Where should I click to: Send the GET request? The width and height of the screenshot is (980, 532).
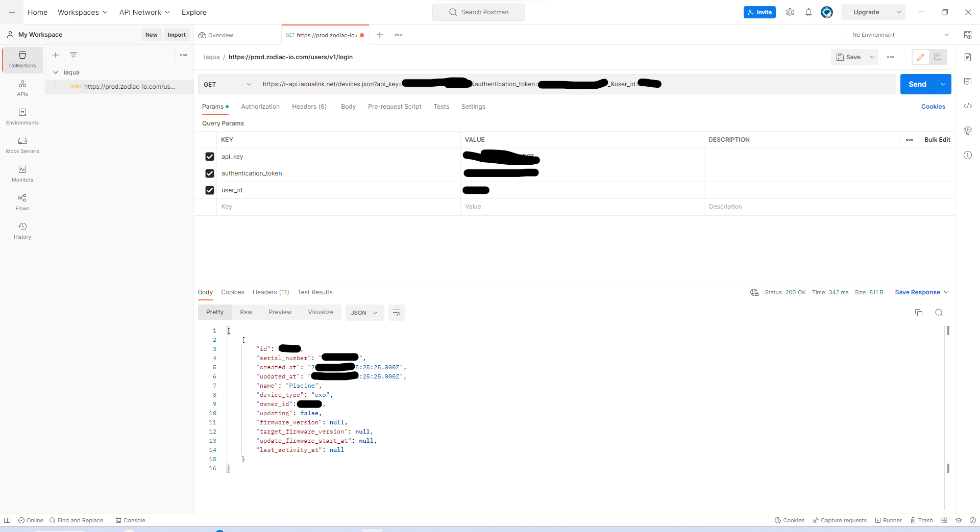[917, 84]
